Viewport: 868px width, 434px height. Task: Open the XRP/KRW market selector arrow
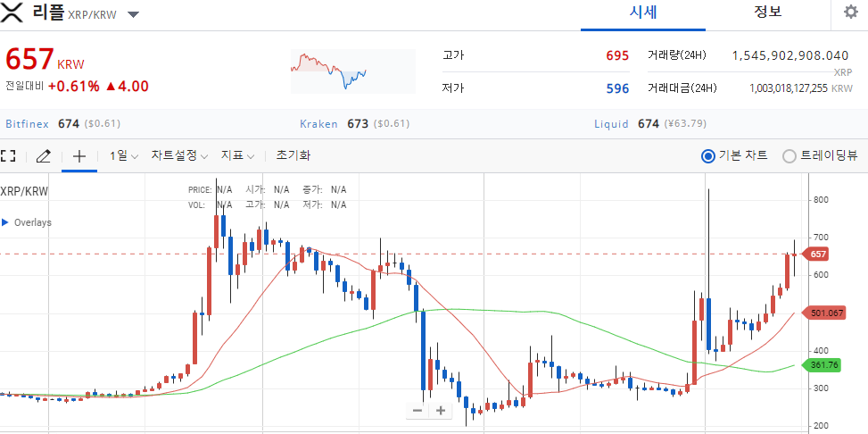[133, 14]
